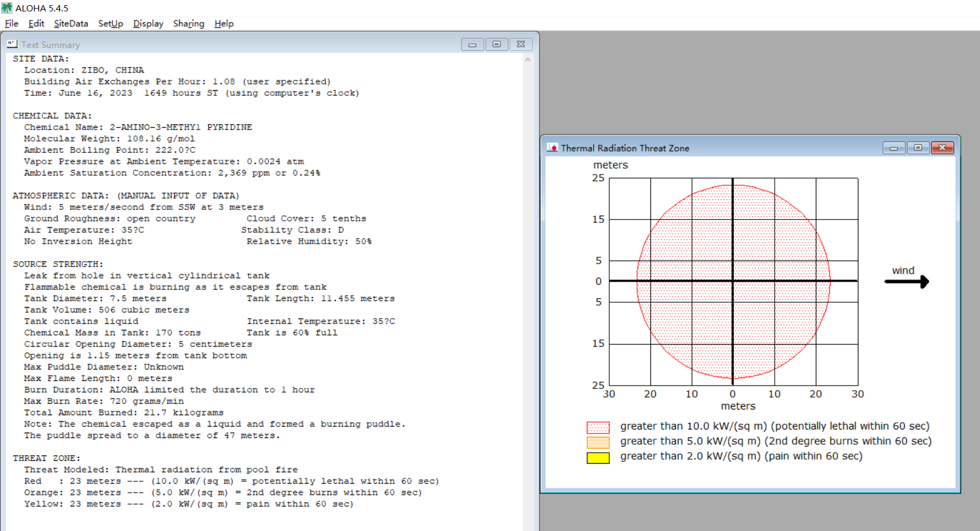980x531 pixels.
Task: Click the "THREAT ZONE:" heading
Action: click(47, 458)
